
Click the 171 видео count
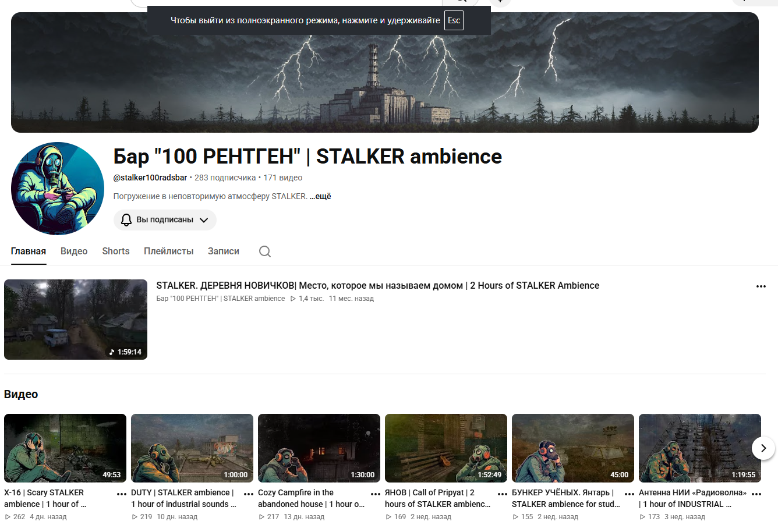(x=283, y=178)
